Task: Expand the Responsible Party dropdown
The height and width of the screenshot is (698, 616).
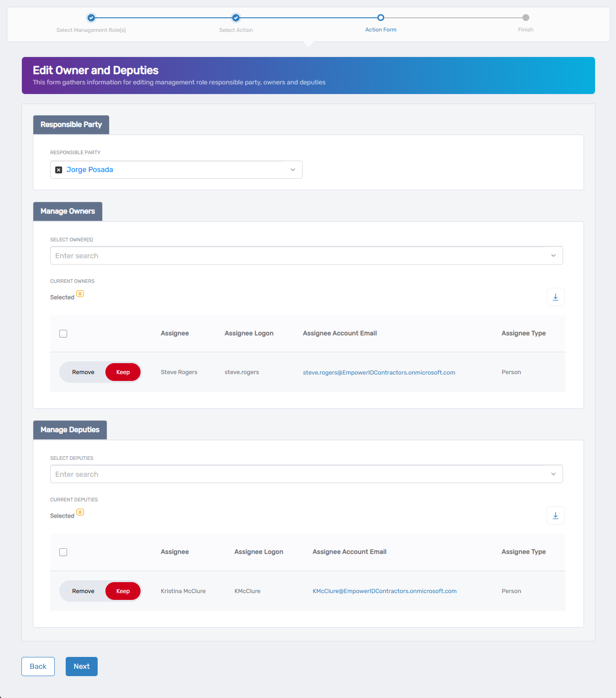Action: [x=293, y=170]
